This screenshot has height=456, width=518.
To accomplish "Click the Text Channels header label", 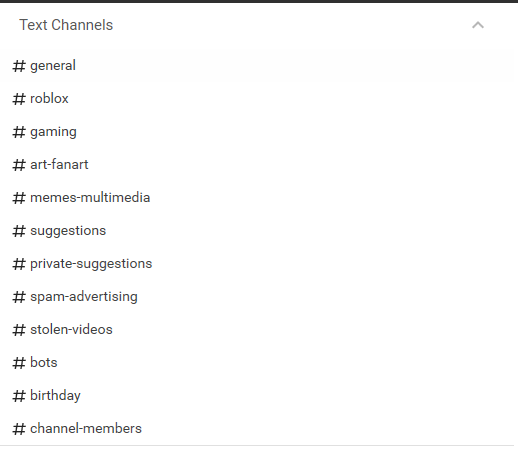I will (66, 25).
